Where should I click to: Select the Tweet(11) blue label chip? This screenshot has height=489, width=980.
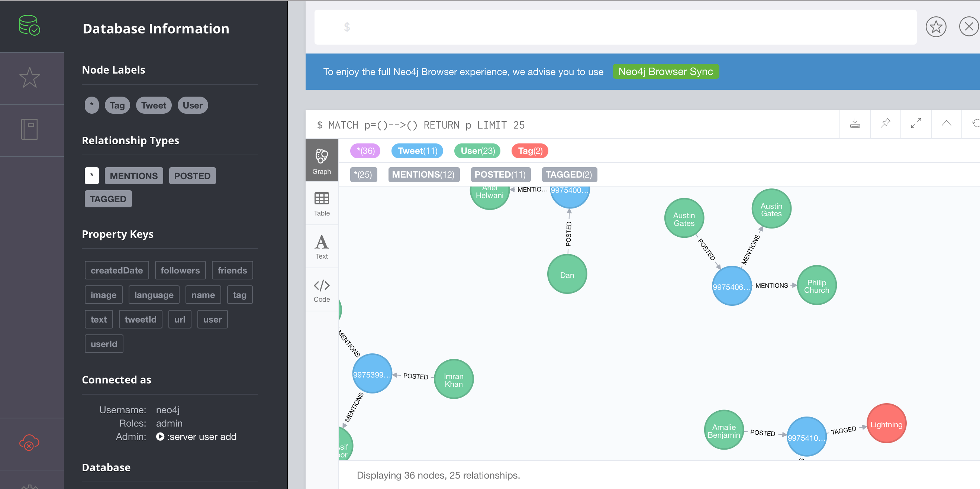[417, 151]
